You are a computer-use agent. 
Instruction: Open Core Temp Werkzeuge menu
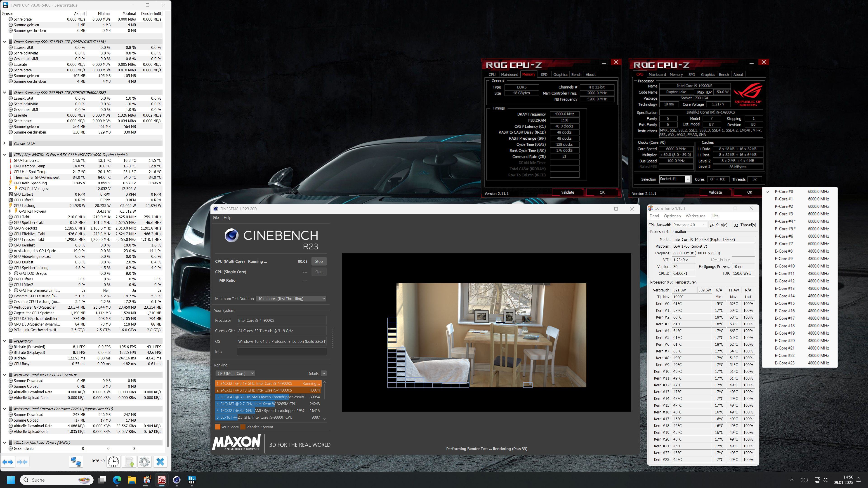pos(696,216)
